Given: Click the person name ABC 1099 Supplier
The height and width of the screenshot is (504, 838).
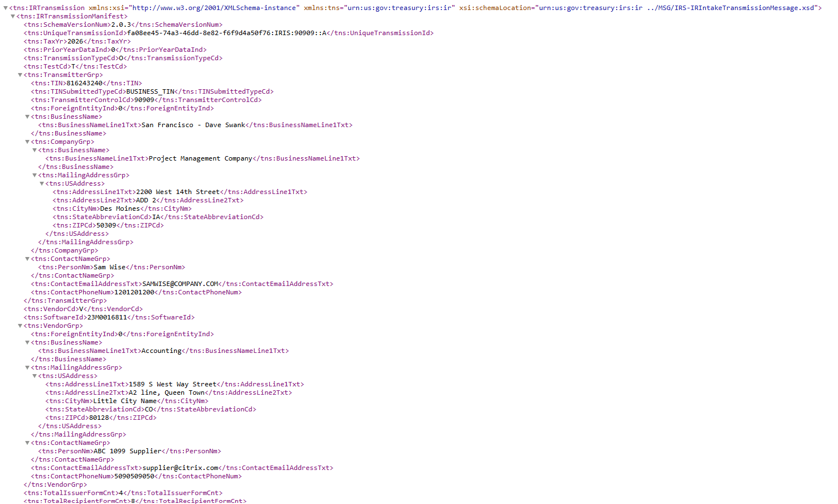Looking at the screenshot, I should [x=127, y=451].
